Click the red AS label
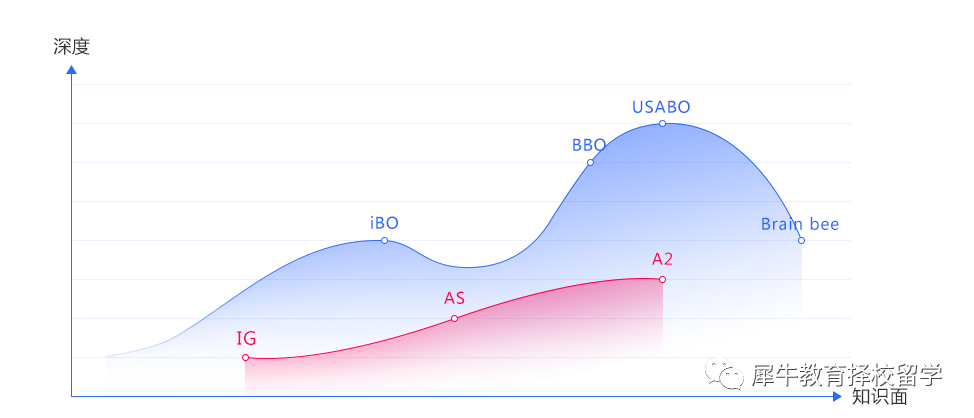Screen dimensions: 974x418 pos(454,298)
